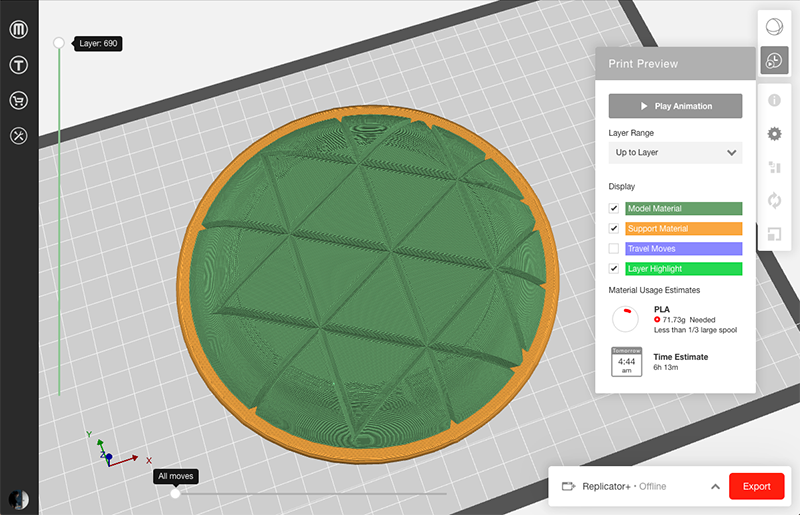
Task: Click Material Usage Estimates heading
Action: pyautogui.click(x=654, y=290)
